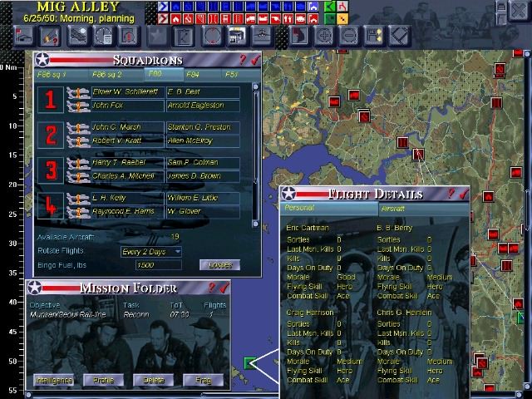Click the zoom-out magnifier toolbar icon
Screen dimensions: 532x399
pos(349,36)
